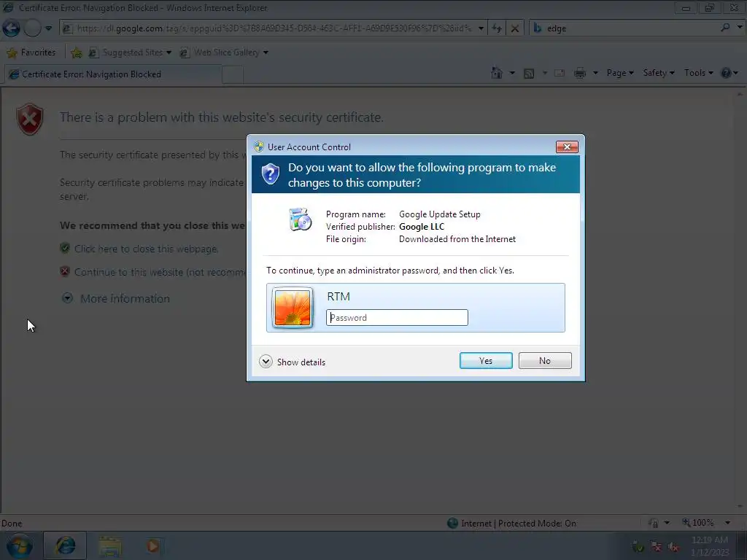The width and height of the screenshot is (747, 560).
Task: Expand More information section
Action: 116,298
